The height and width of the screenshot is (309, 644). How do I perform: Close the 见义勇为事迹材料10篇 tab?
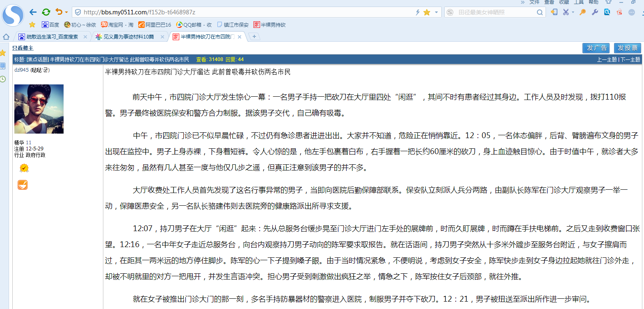[x=162, y=37]
